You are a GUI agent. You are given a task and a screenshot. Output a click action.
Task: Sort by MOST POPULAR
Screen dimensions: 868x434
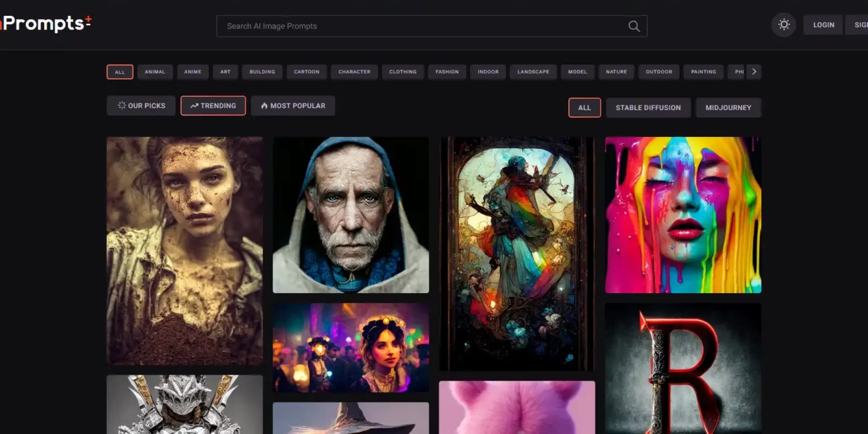tap(292, 105)
